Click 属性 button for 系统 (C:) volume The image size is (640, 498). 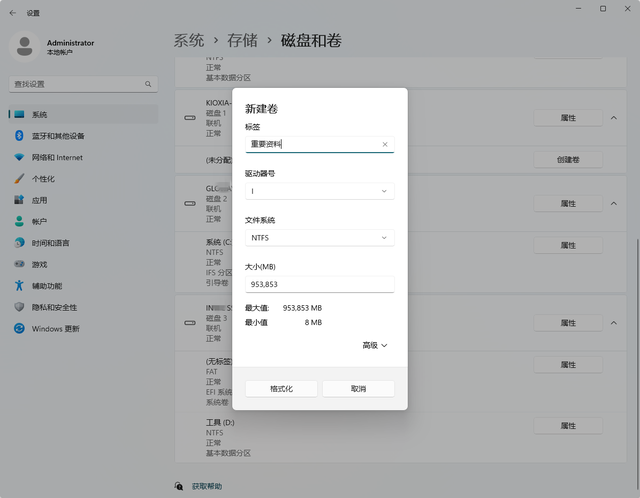568,245
